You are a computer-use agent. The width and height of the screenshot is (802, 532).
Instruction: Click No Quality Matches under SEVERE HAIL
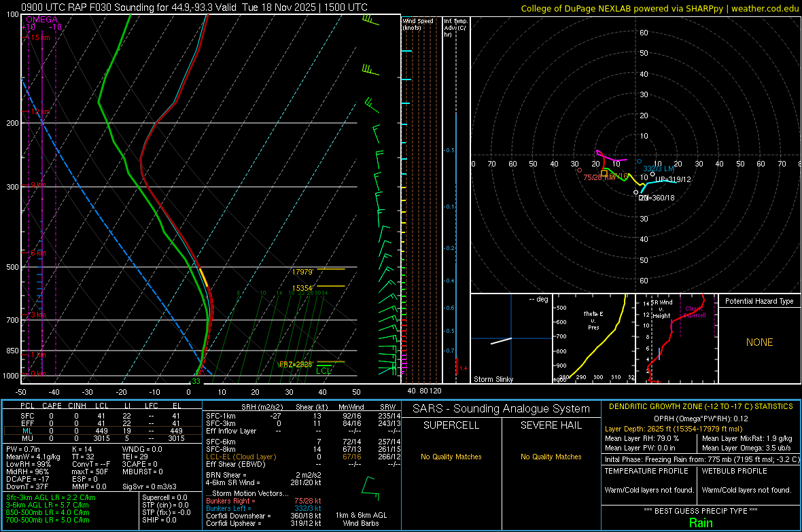pyautogui.click(x=551, y=457)
